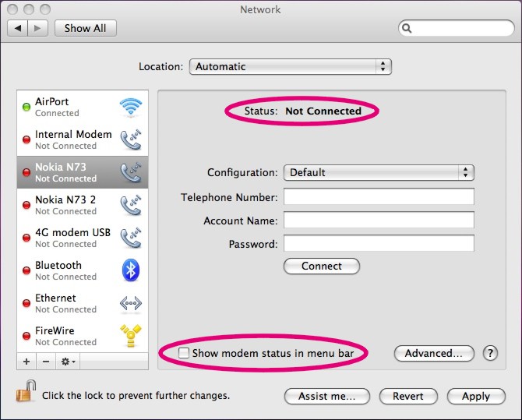Click the Ethernet arrows icon

click(131, 303)
